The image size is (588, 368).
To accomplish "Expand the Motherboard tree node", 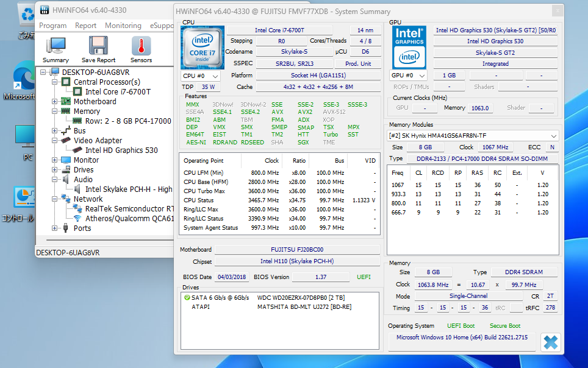I will [x=54, y=102].
